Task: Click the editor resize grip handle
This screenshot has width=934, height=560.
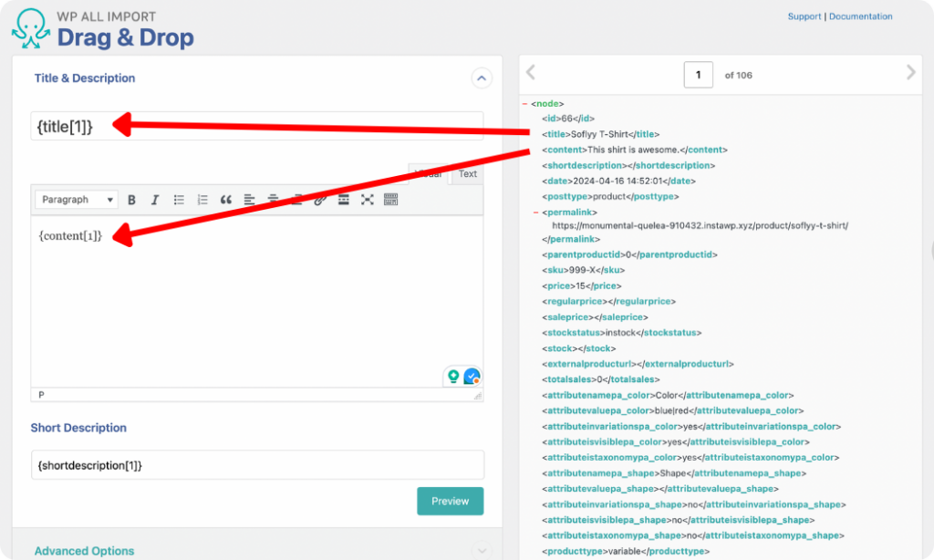Action: [478, 396]
